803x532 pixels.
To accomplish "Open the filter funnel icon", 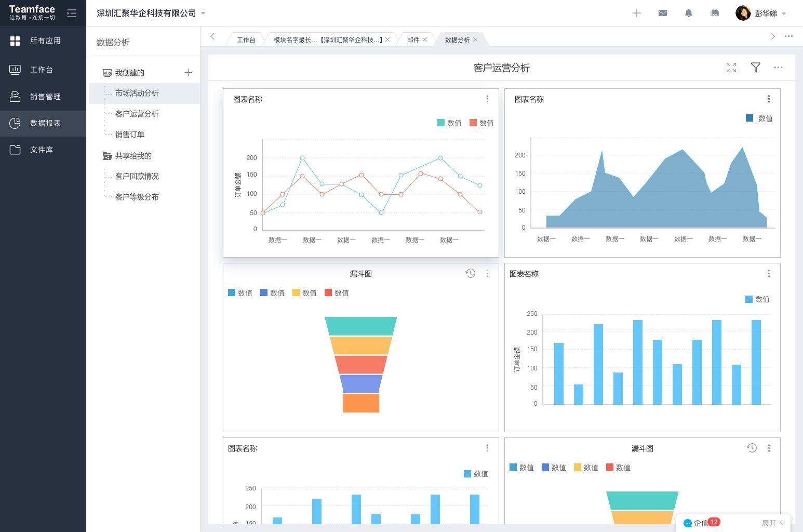I will (x=756, y=68).
